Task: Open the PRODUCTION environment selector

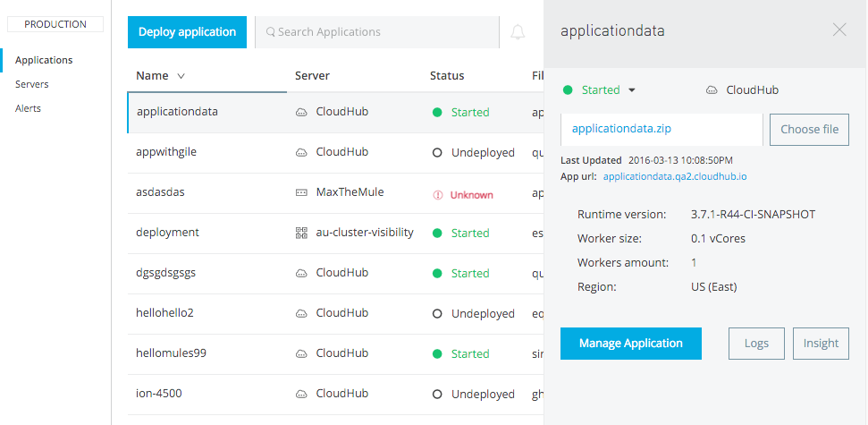Action: point(55,24)
